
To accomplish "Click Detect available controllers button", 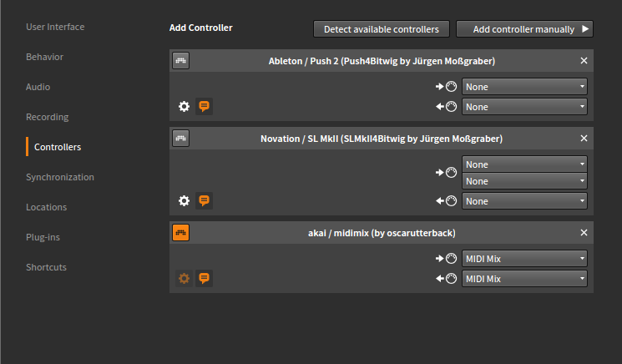I will click(x=382, y=29).
